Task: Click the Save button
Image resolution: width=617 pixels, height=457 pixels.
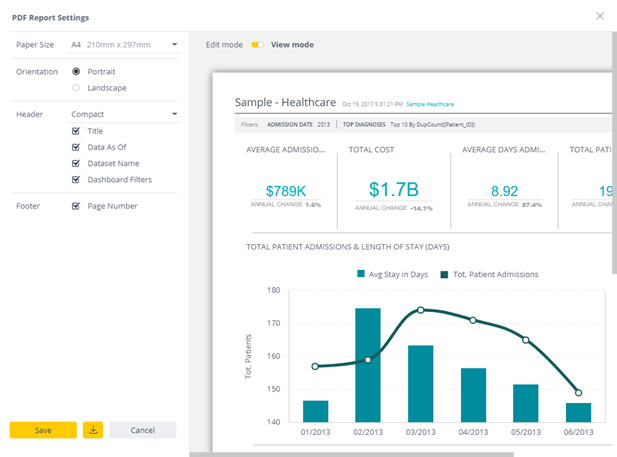Action: pos(43,430)
